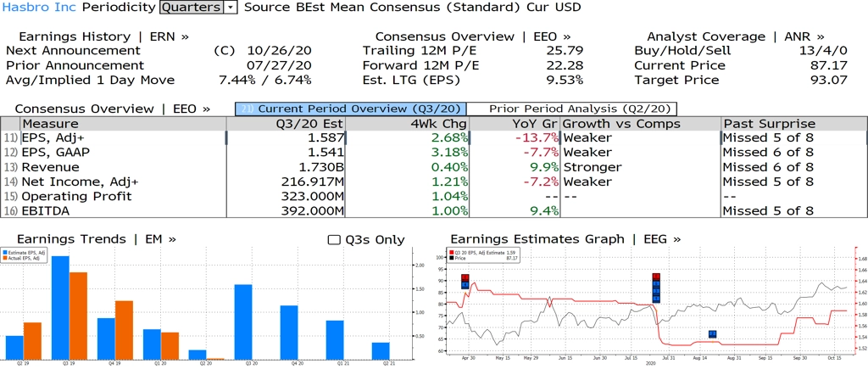868x369 pixels.
Task: Select the EBITDA measure row
Action: pyautogui.click(x=434, y=211)
